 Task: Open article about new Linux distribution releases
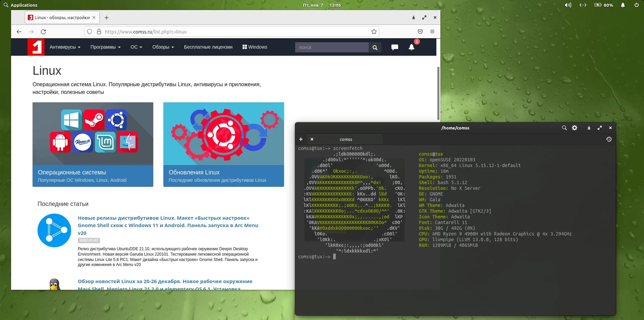point(168,225)
